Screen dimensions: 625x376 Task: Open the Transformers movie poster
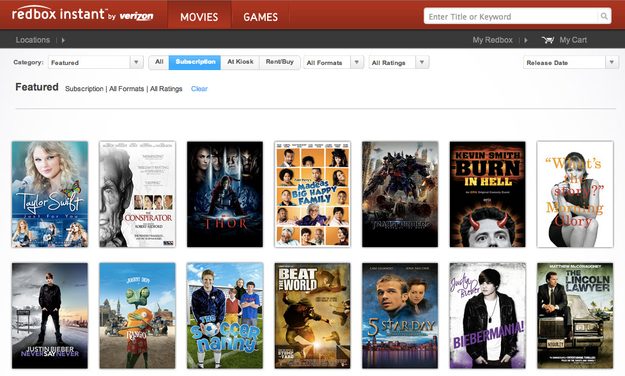400,194
